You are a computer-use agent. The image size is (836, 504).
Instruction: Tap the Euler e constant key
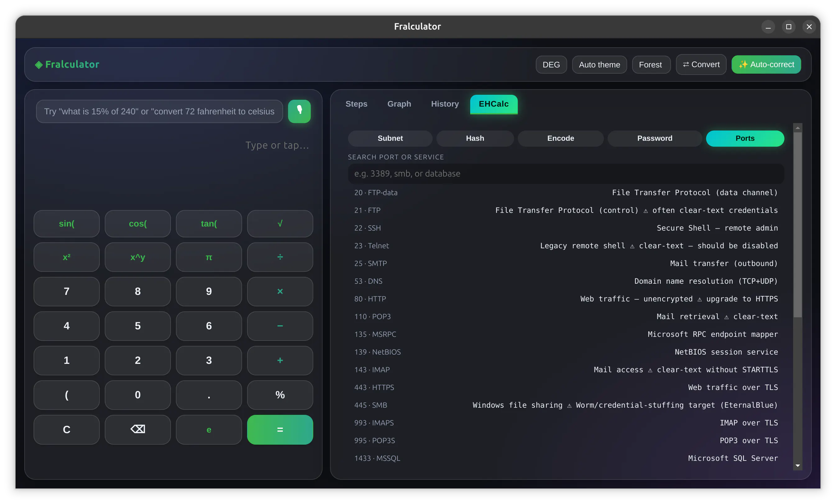(x=209, y=429)
